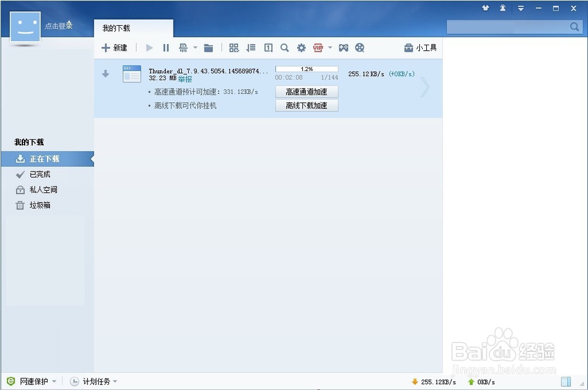Click the search input field at top right
This screenshot has height=390, width=588.
[x=508, y=26]
